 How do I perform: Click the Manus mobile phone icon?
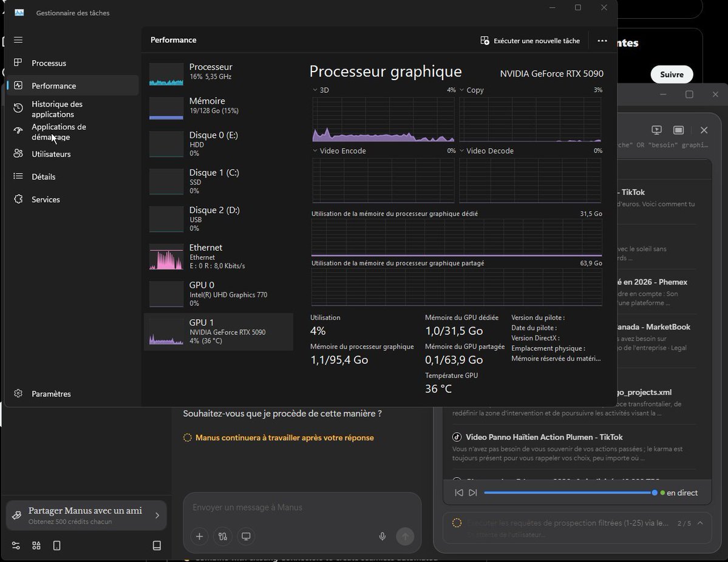coord(56,546)
